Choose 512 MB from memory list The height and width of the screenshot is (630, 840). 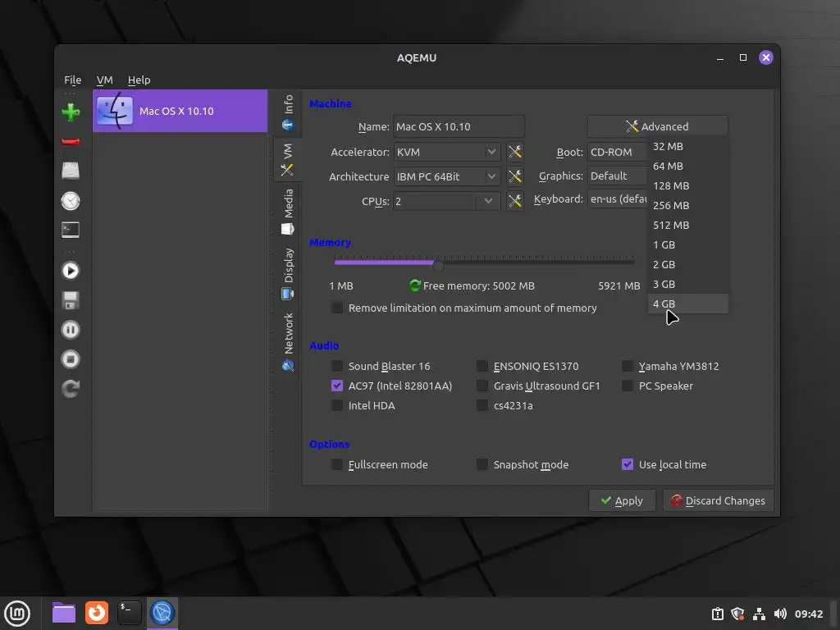coord(688,225)
